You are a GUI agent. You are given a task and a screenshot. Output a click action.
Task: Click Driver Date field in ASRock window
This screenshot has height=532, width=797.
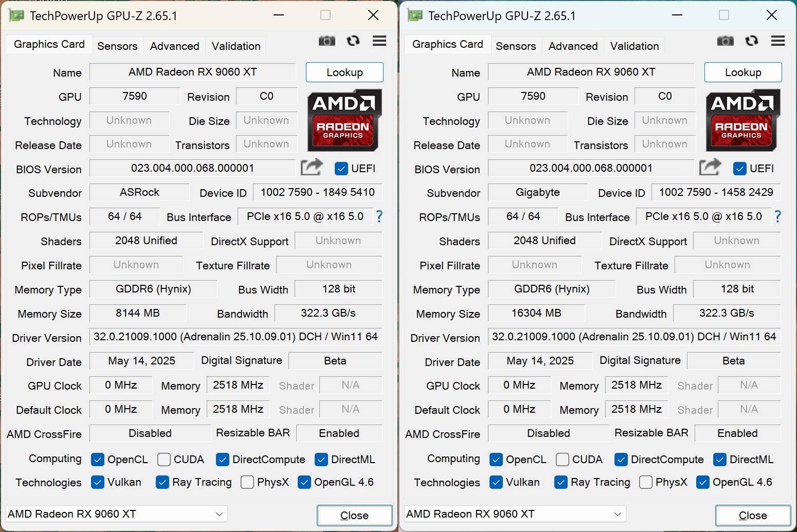[x=142, y=361]
